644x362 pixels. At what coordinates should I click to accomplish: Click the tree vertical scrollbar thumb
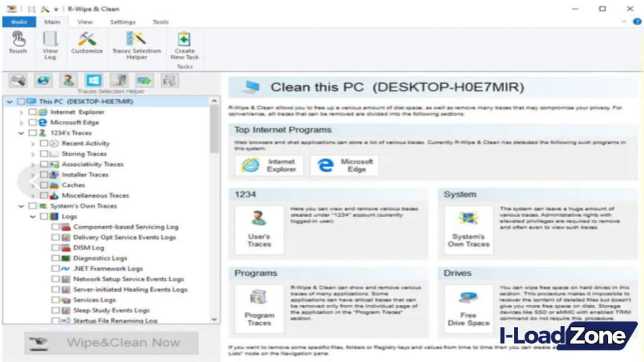(x=214, y=129)
